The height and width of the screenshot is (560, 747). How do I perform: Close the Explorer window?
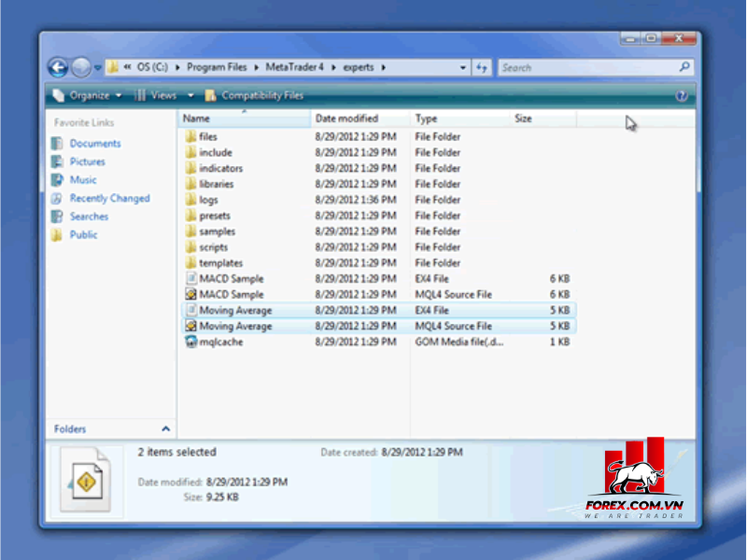pyautogui.click(x=680, y=38)
